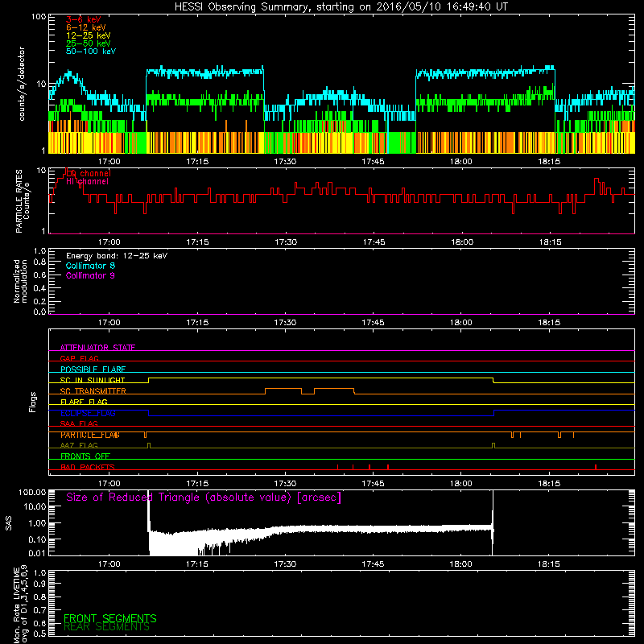Select the cyan 50-100 keV legend entry
This screenshot has height=644, width=644.
[91, 52]
